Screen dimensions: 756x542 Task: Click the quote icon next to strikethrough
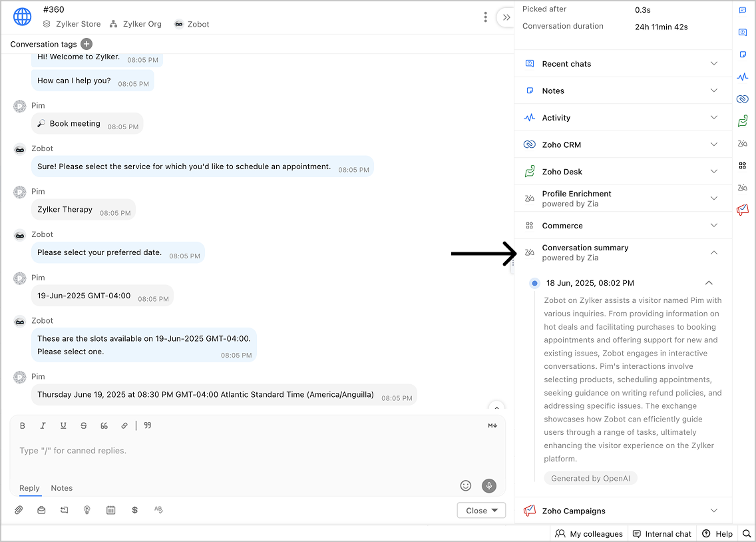tap(104, 425)
